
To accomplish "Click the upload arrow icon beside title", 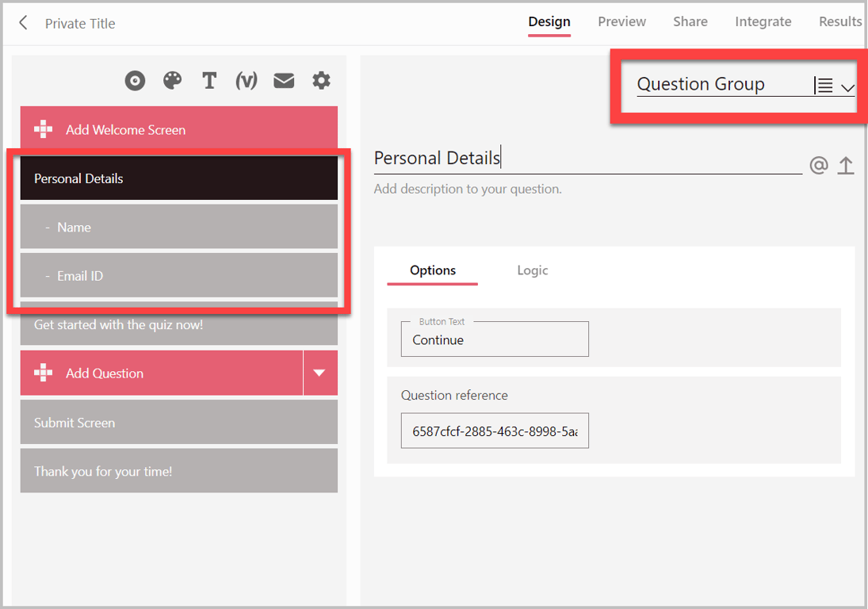I will click(845, 165).
